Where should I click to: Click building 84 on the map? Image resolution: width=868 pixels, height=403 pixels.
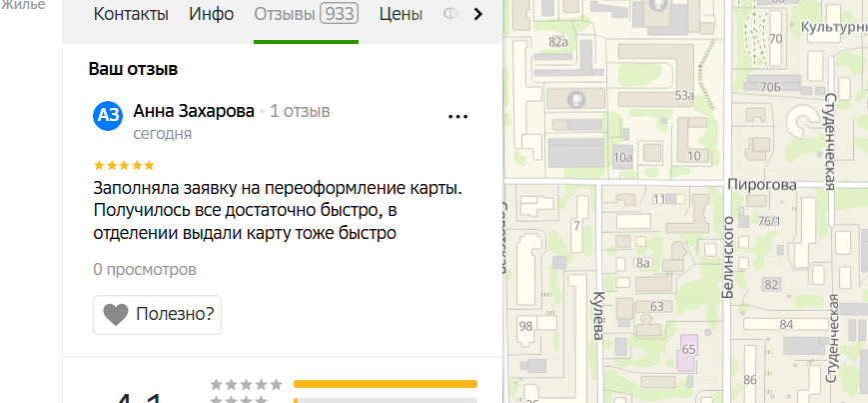(x=785, y=324)
